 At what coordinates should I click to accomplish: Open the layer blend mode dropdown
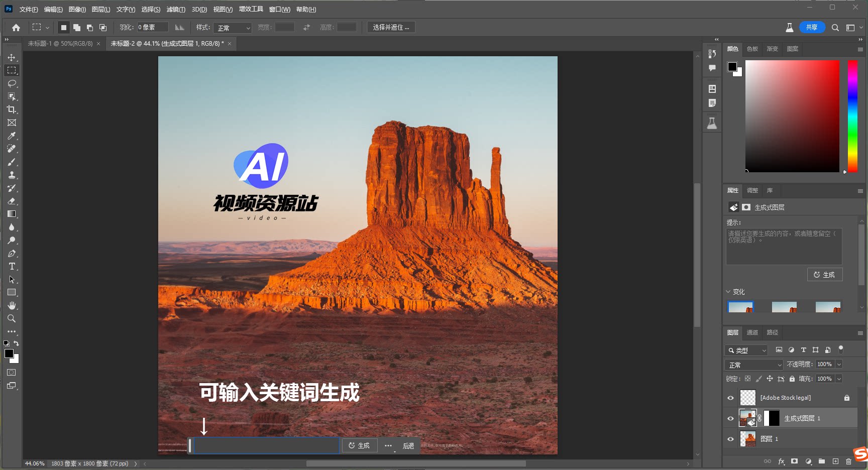point(754,365)
